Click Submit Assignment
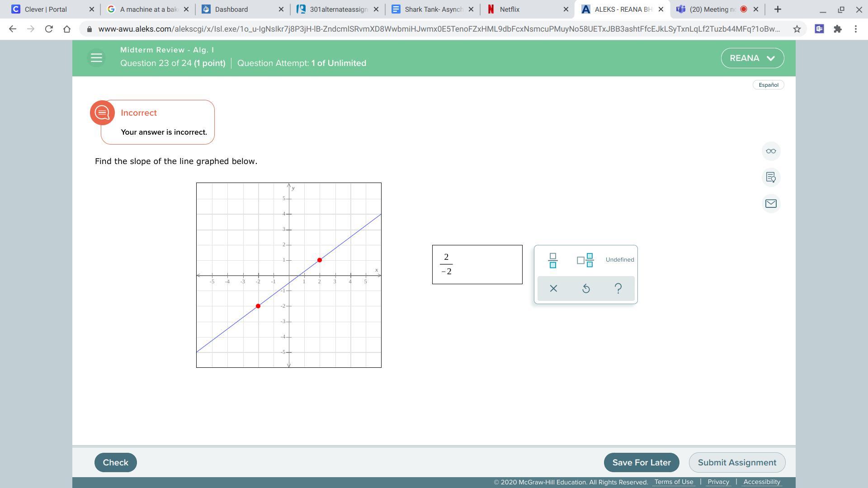Image resolution: width=868 pixels, height=488 pixels. tap(737, 462)
